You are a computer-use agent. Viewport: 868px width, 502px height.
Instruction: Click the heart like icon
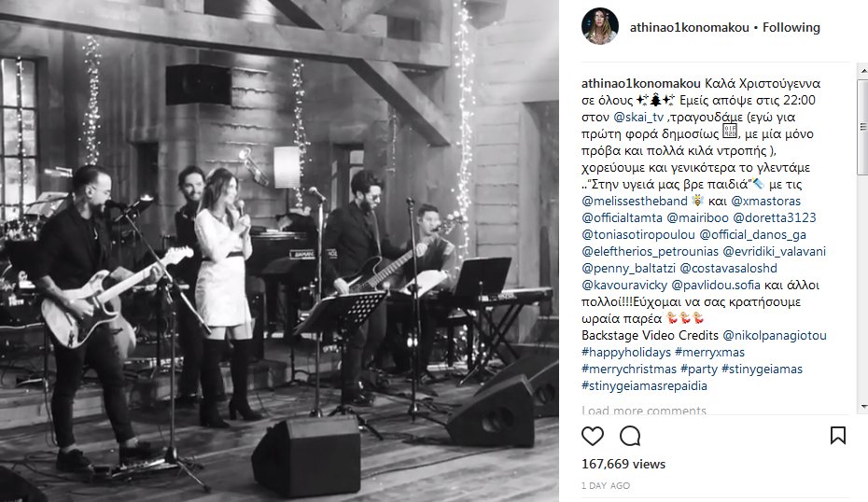pos(593,436)
